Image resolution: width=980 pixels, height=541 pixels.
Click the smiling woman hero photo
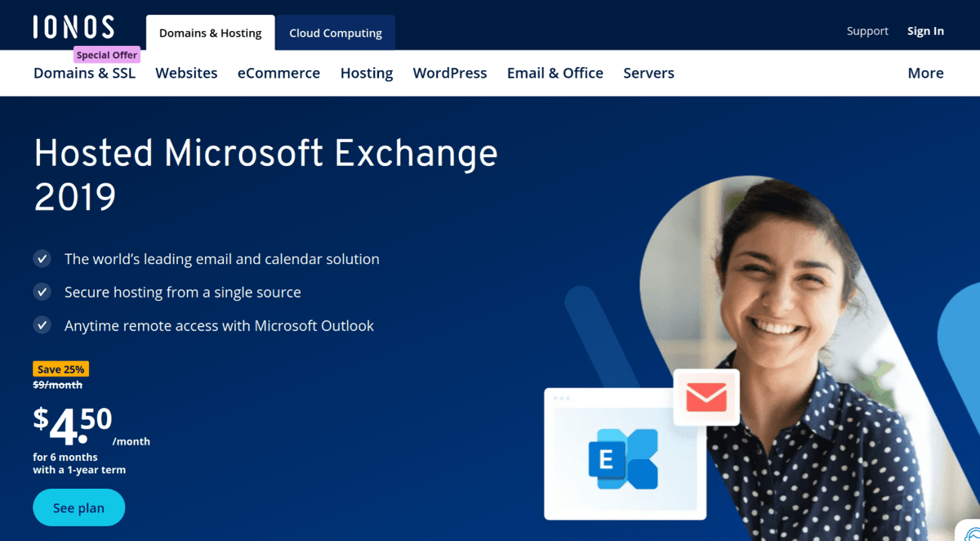click(784, 360)
